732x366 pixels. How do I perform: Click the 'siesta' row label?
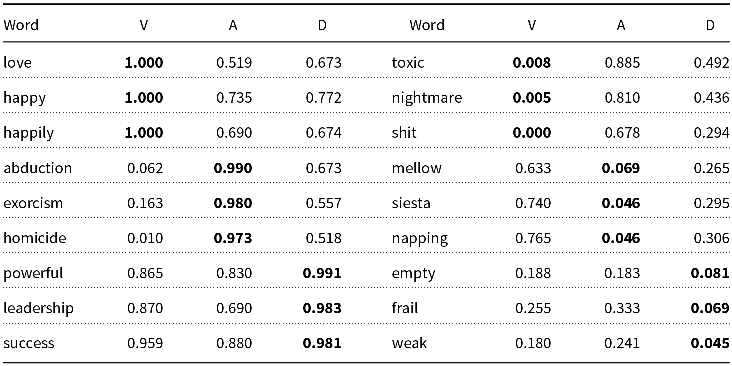[411, 203]
